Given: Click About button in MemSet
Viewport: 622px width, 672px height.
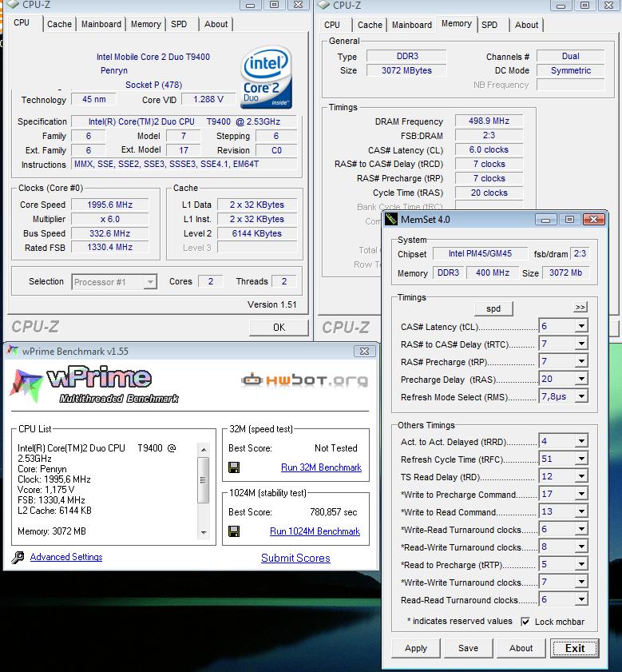Looking at the screenshot, I should (521, 648).
